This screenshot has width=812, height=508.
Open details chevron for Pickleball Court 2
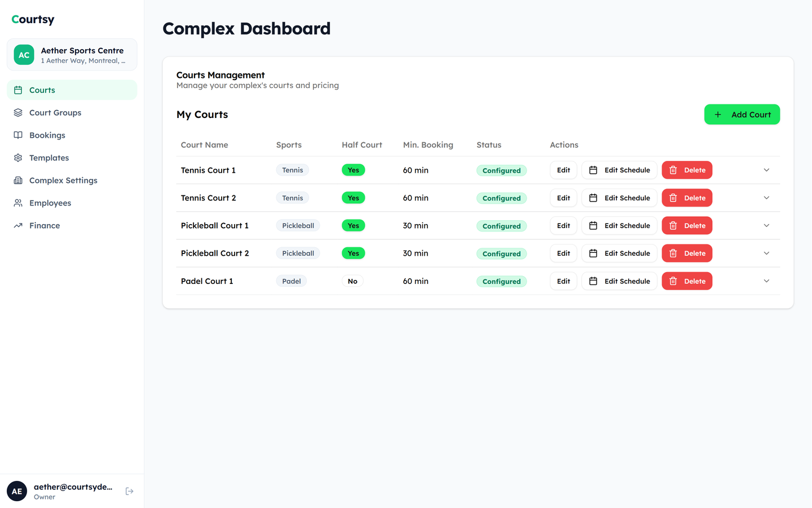pyautogui.click(x=766, y=253)
